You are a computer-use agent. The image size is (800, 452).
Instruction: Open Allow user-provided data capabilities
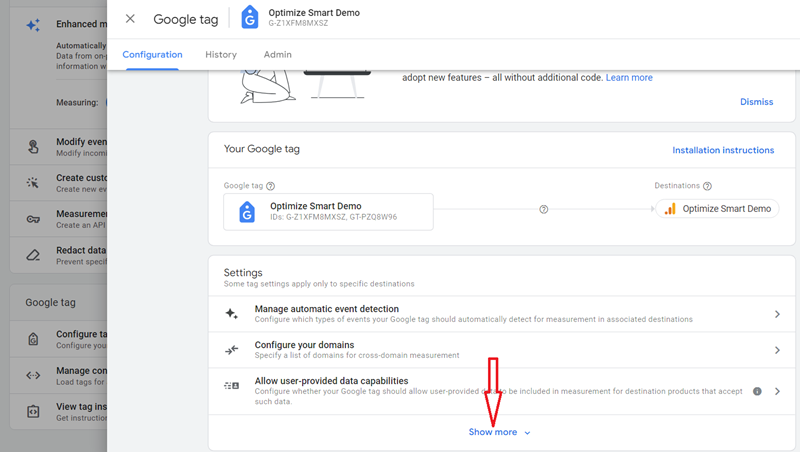pos(502,391)
